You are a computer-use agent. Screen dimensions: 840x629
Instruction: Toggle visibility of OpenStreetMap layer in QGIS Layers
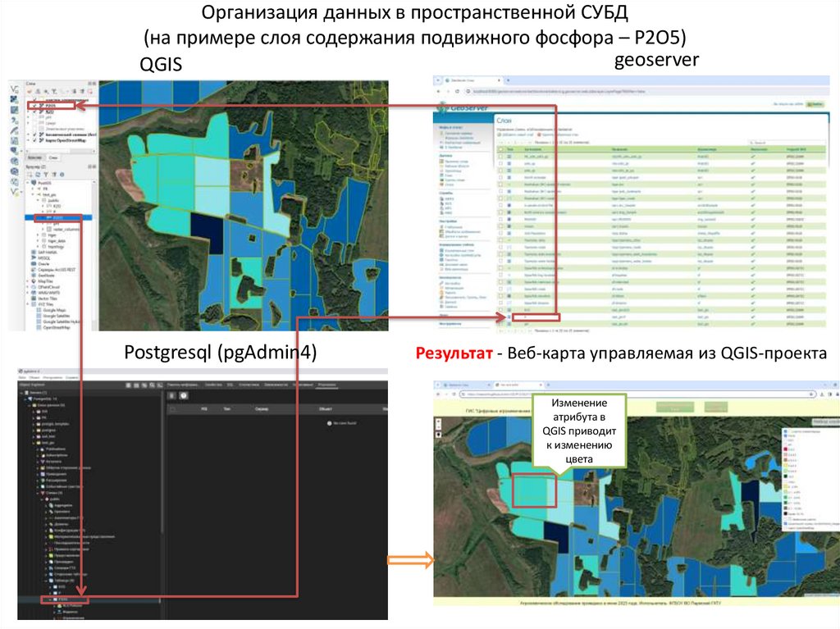click(34, 140)
